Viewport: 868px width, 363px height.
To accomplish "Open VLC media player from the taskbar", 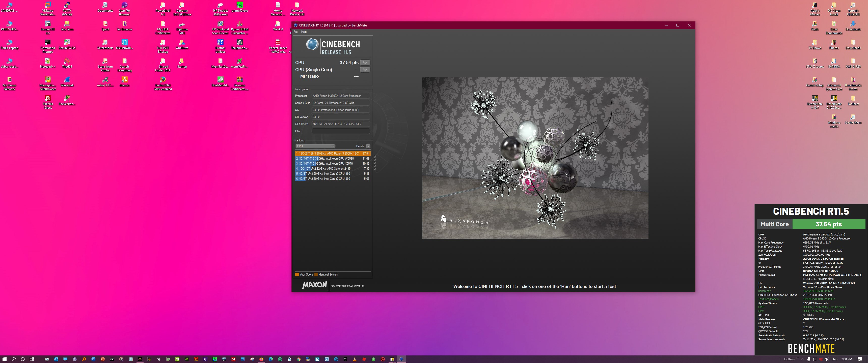I will coord(355,359).
